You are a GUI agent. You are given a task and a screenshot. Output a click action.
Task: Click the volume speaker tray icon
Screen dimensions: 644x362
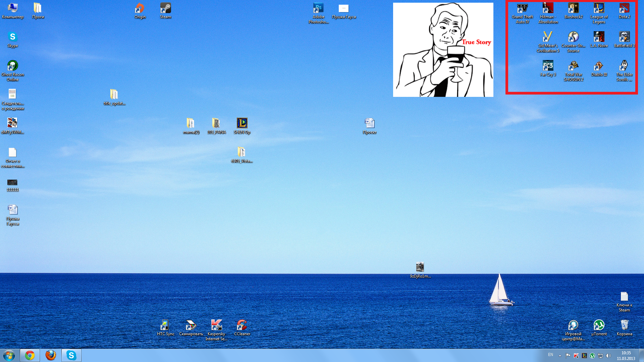coord(608,356)
